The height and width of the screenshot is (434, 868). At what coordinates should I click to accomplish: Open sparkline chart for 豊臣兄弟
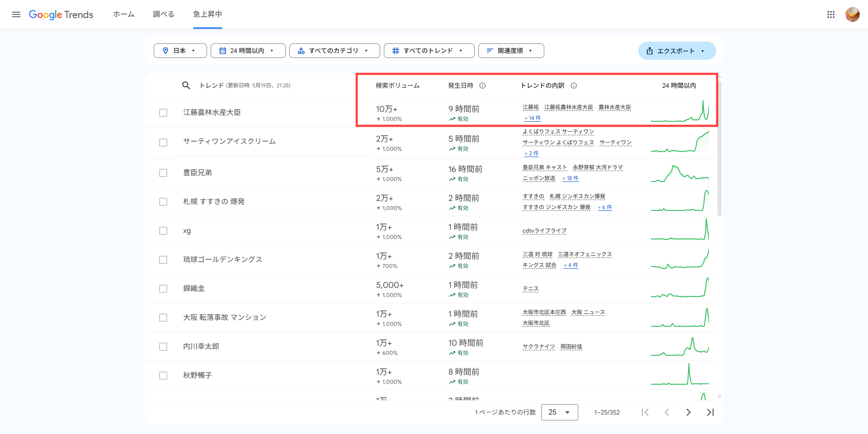coord(680,173)
